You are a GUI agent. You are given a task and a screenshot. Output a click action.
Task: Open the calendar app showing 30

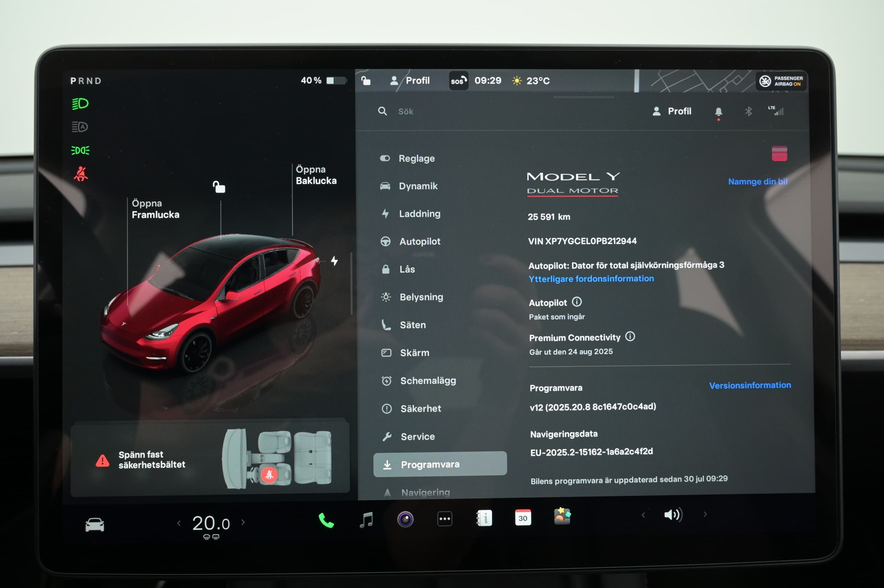pos(523,518)
